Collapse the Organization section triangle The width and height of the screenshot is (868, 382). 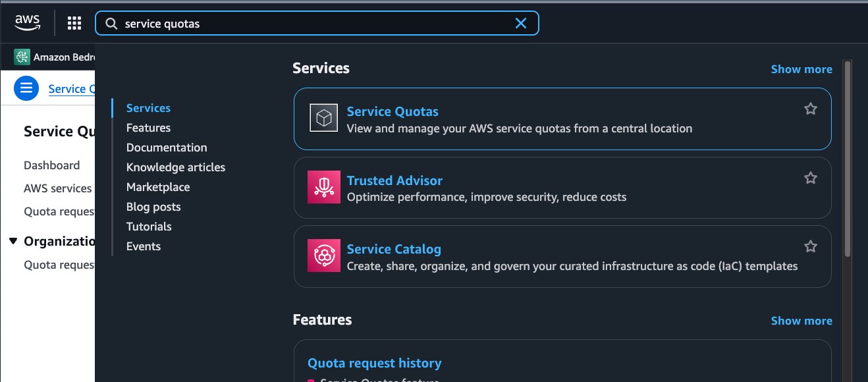click(x=13, y=241)
